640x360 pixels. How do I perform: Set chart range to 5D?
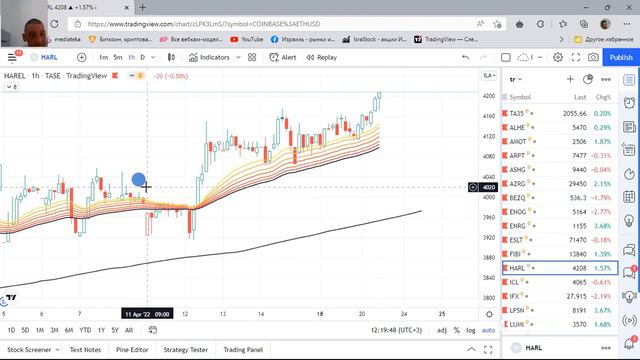(25, 330)
